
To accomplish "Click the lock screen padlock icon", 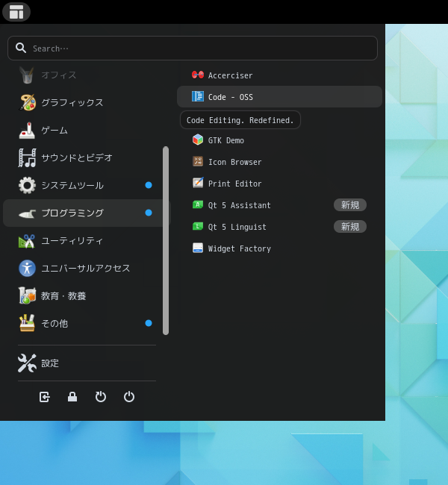I will pos(72,397).
